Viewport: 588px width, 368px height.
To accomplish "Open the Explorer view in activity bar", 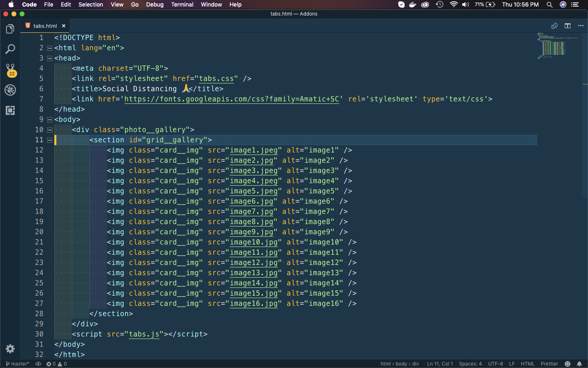I will click(x=10, y=29).
